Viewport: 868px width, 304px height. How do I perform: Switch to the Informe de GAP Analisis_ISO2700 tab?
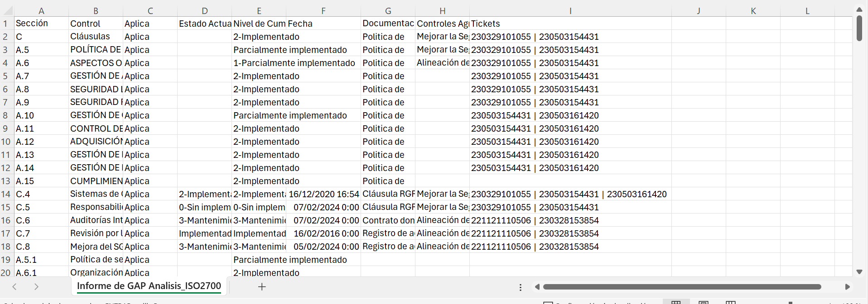[x=149, y=286]
